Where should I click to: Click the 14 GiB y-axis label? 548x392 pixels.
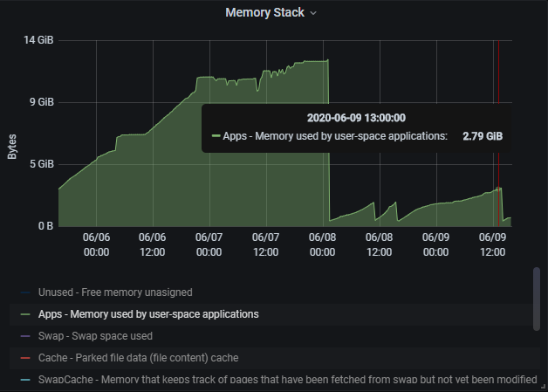click(38, 40)
